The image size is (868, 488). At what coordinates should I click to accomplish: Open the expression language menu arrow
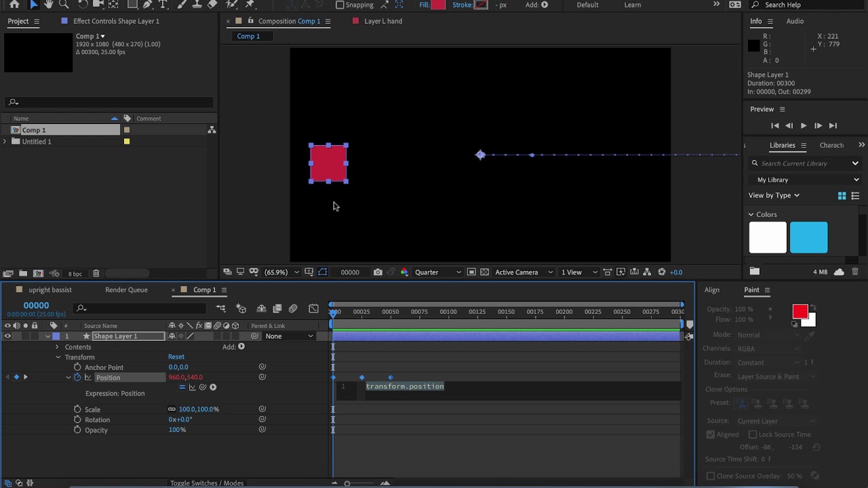[213, 387]
